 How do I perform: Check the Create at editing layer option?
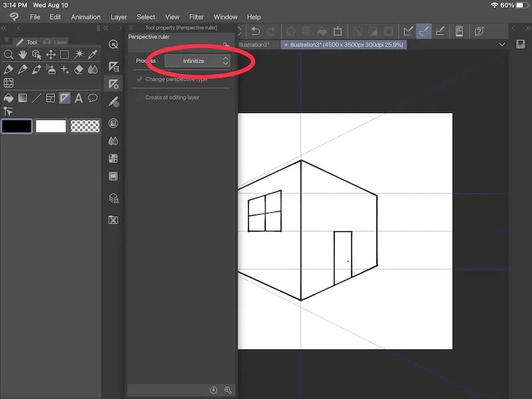point(138,97)
